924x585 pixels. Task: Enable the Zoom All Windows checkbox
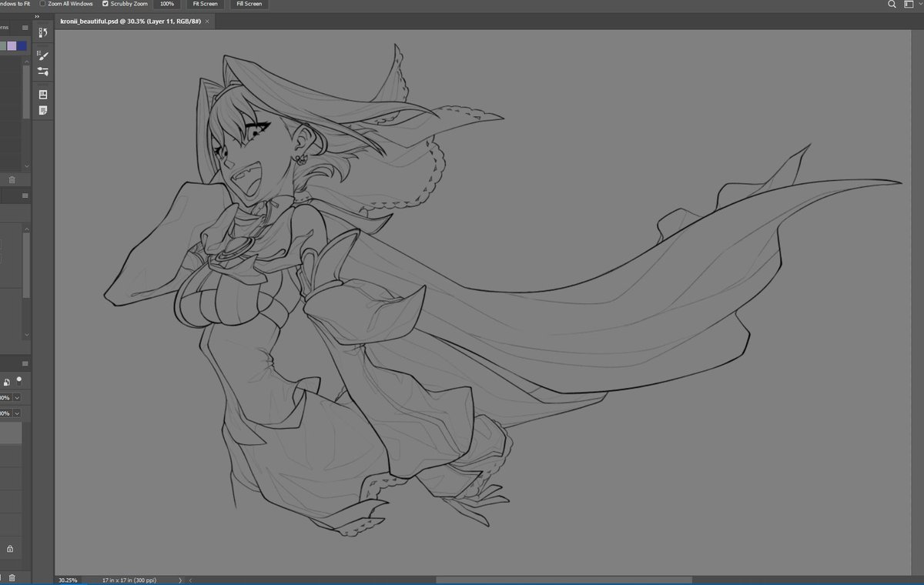(42, 4)
